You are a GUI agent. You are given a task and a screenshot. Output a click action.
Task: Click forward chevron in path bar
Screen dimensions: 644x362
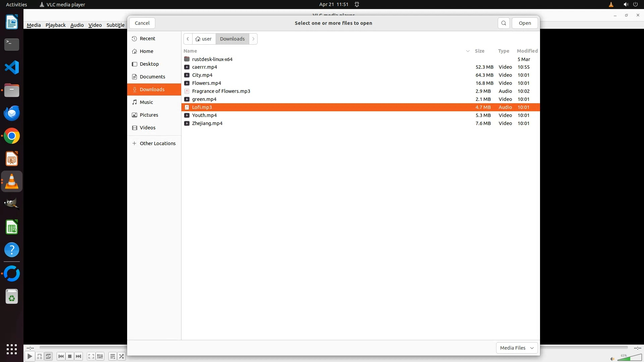(253, 39)
